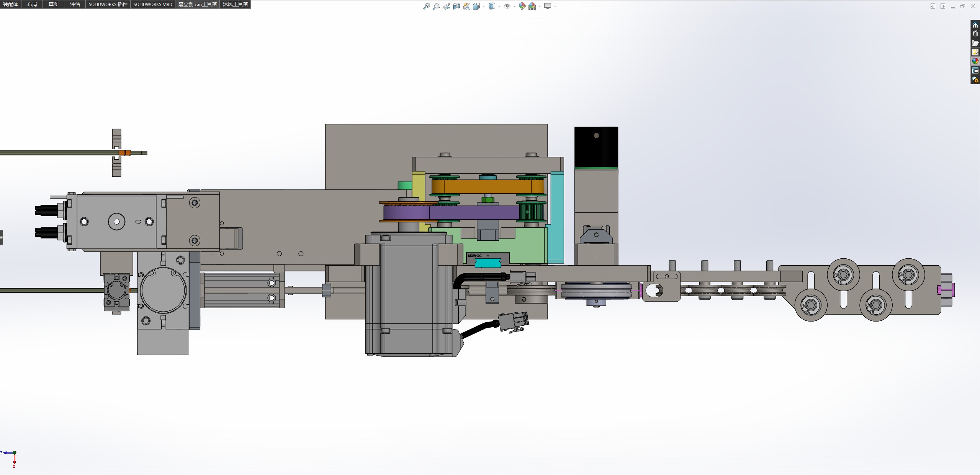This screenshot has height=475, width=980.
Task: Open Custom Properties list icon in task pane
Action: coord(975,70)
